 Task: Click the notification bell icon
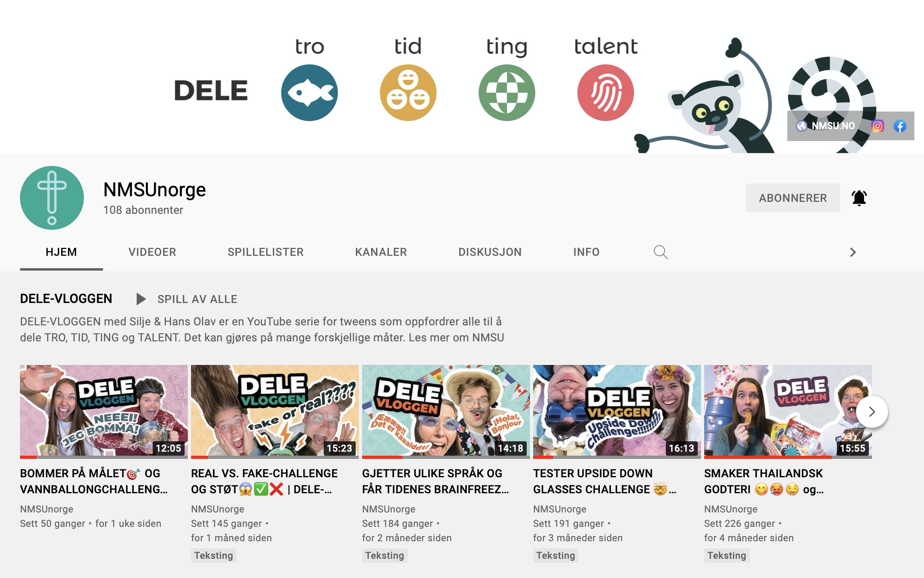pos(859,198)
